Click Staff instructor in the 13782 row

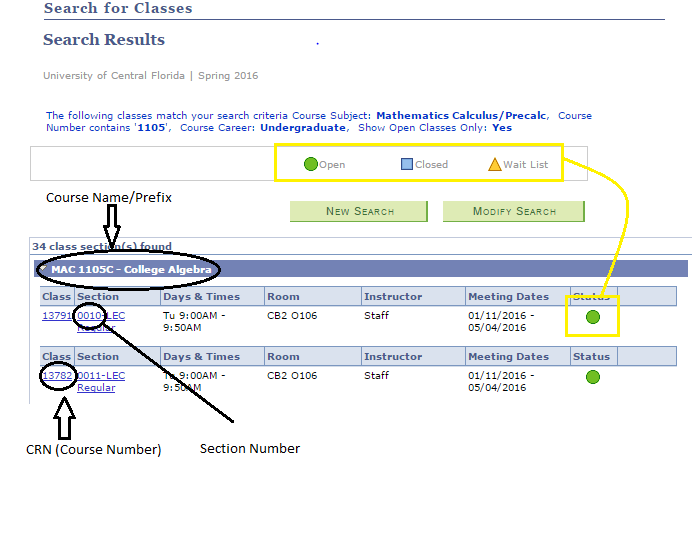[x=376, y=376]
